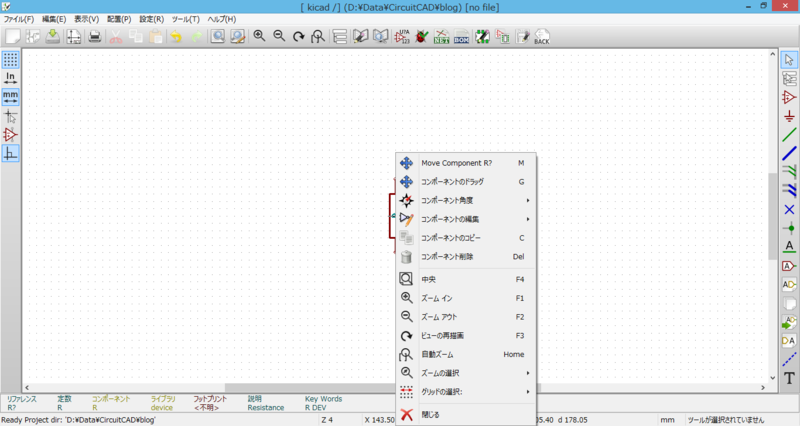This screenshot has height=426, width=800.
Task: Click the Resistance description text
Action: click(x=266, y=408)
